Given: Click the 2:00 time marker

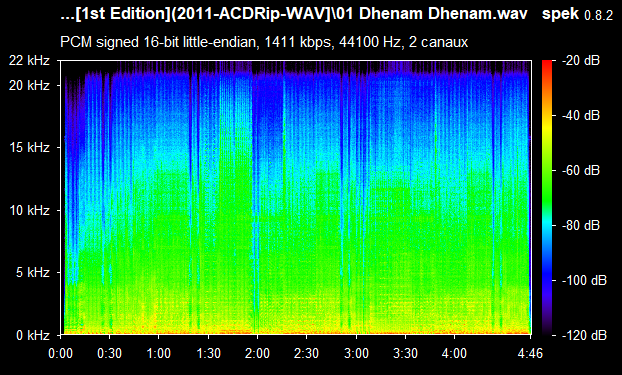Looking at the screenshot, I should coord(257,353).
